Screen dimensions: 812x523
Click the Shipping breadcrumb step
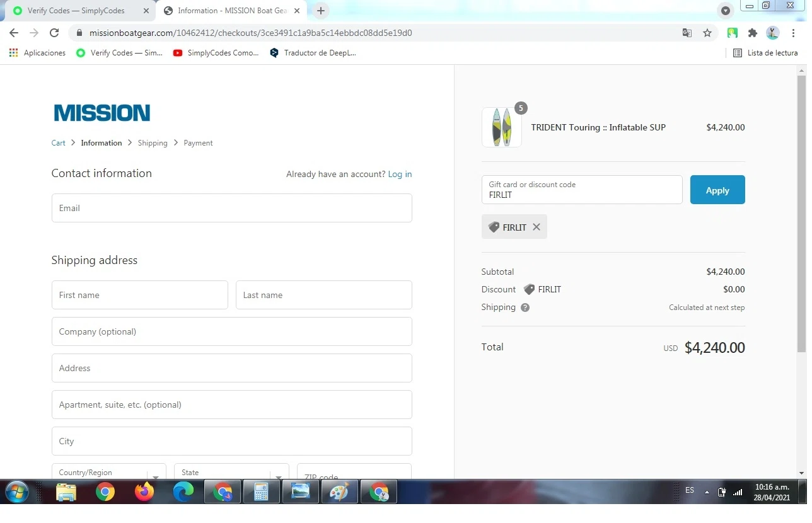coord(153,143)
